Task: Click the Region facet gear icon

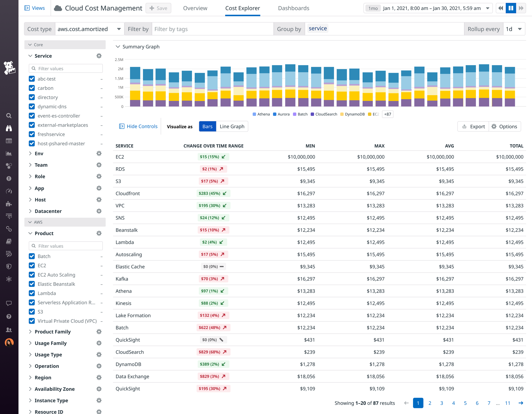Action: tap(99, 377)
